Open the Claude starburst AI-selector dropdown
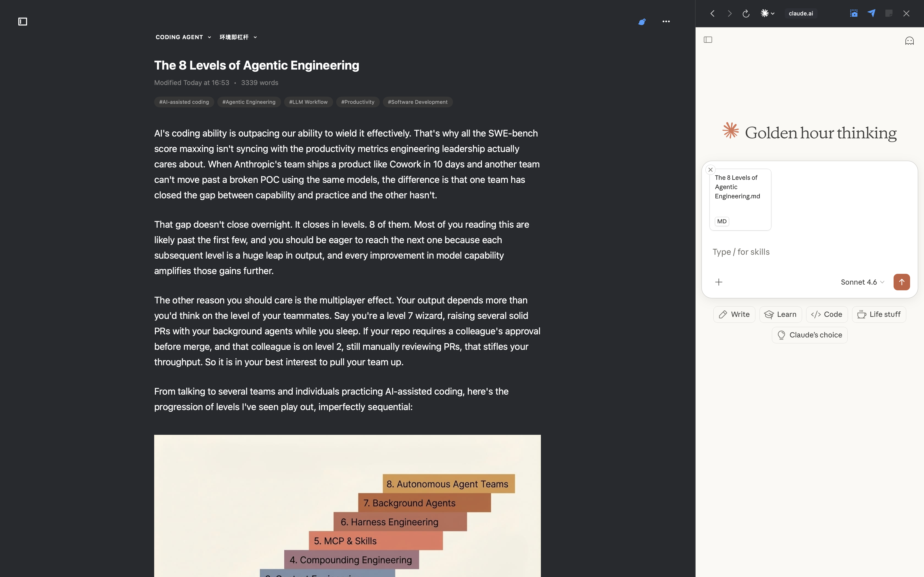 768,14
